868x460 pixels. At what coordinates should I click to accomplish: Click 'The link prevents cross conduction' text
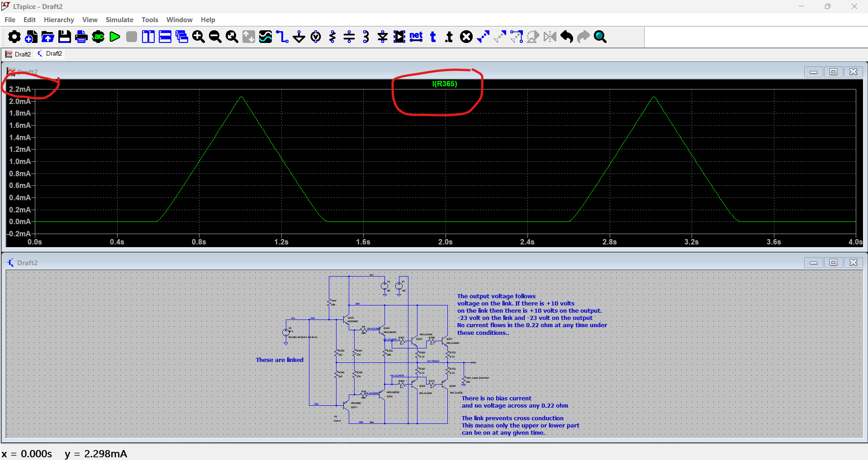click(x=512, y=418)
